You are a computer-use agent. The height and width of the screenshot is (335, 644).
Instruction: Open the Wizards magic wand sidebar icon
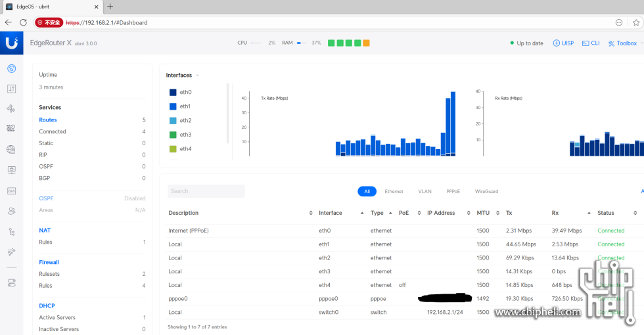click(x=12, y=252)
